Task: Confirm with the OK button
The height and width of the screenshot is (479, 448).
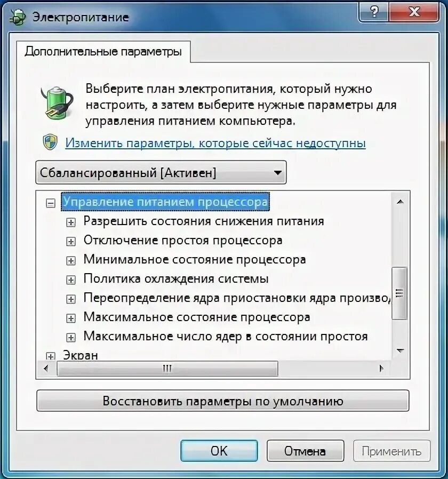Action: tap(219, 451)
